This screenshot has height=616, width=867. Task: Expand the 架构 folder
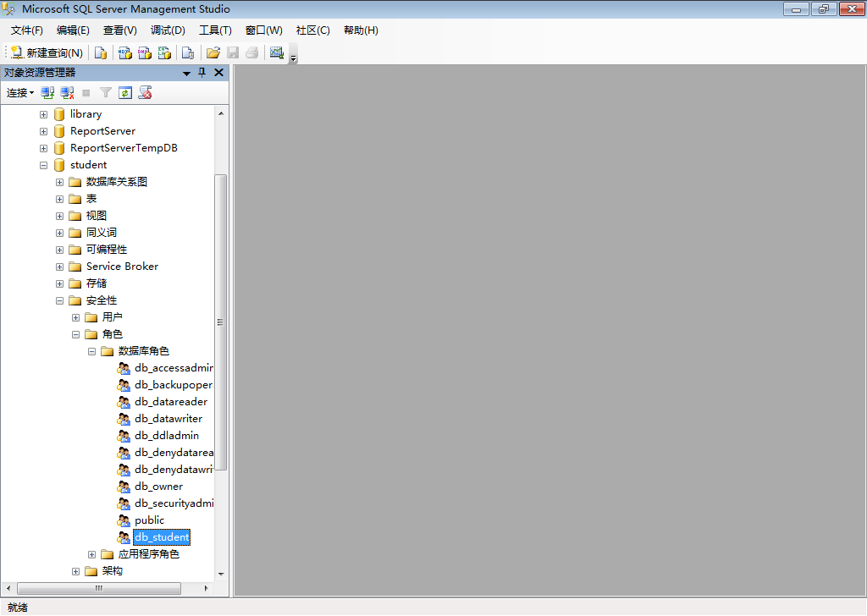pos(75,572)
